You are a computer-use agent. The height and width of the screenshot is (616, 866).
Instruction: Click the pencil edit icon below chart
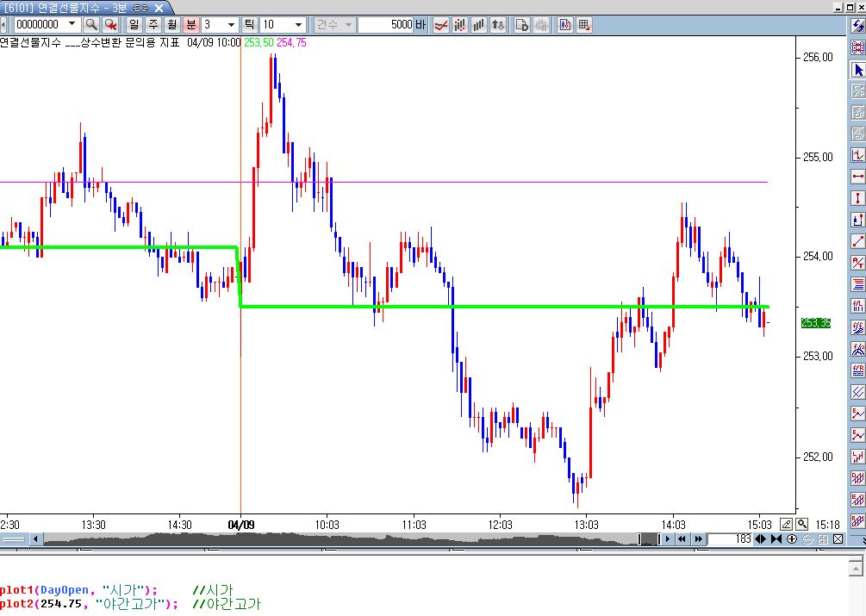click(786, 524)
